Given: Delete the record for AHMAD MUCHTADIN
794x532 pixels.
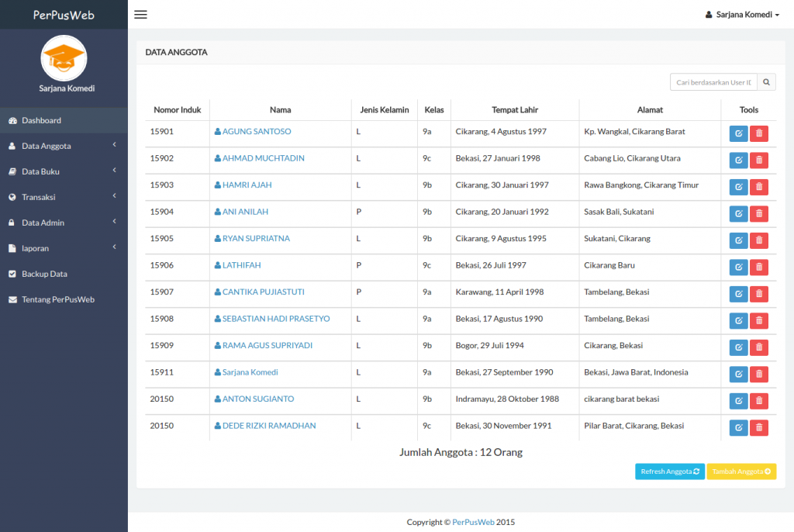Looking at the screenshot, I should point(758,160).
